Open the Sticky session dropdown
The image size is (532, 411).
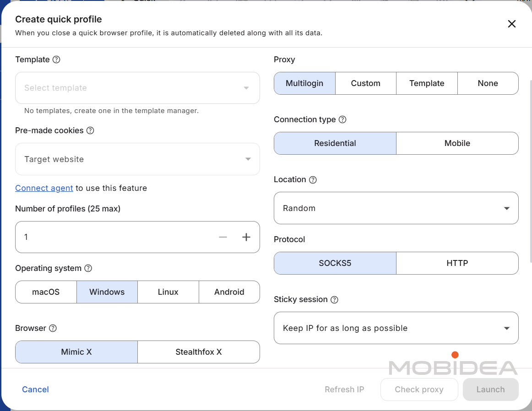[x=396, y=328]
